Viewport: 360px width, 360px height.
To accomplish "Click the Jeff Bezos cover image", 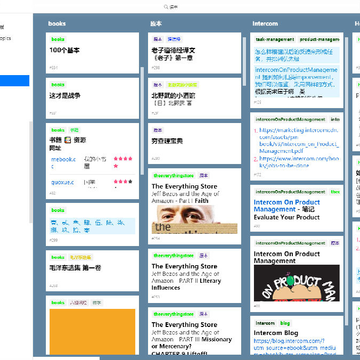I will [x=194, y=219].
